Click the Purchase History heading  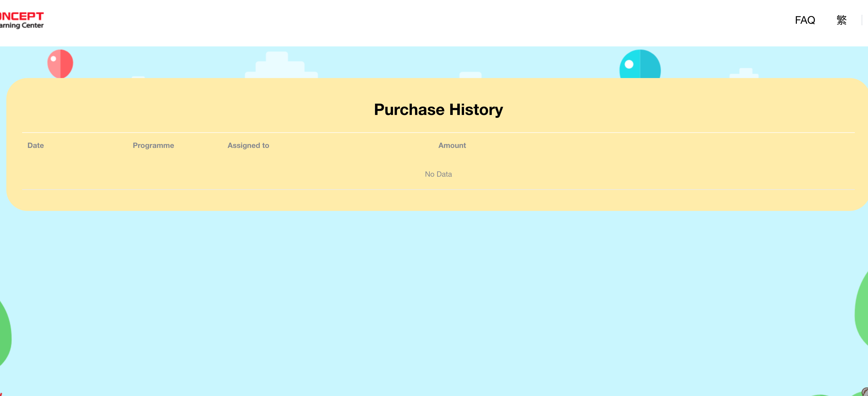click(438, 109)
